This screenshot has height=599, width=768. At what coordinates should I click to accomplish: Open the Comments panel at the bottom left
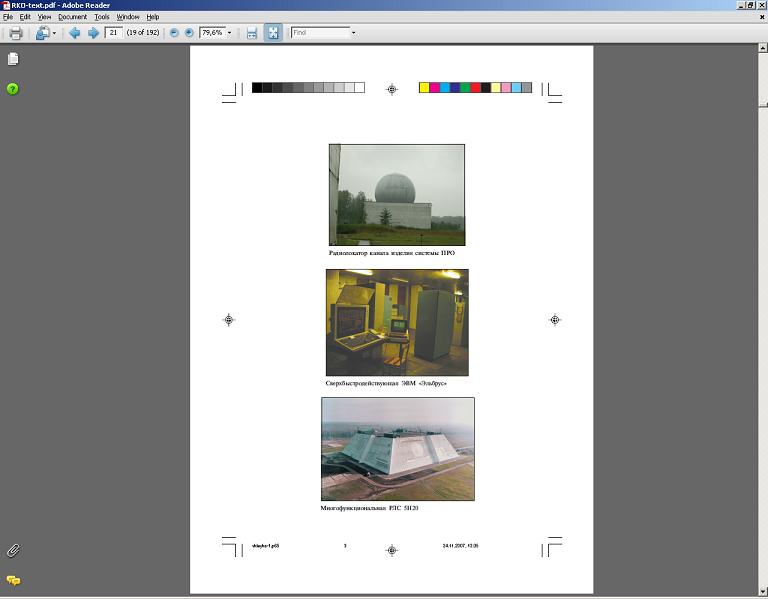tap(13, 580)
